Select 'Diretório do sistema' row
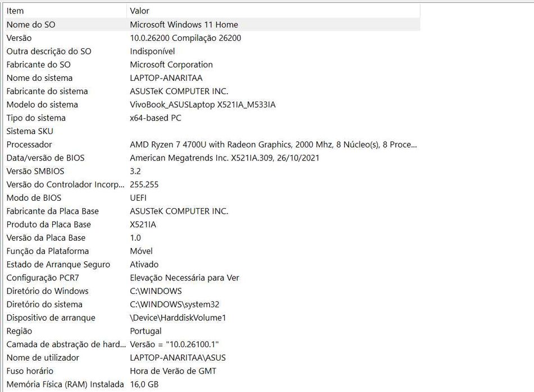The height and width of the screenshot is (392, 534). pyautogui.click(x=212, y=305)
